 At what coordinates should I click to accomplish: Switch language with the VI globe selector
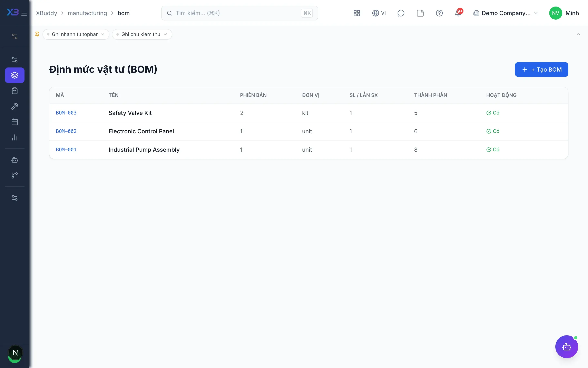[x=379, y=13]
